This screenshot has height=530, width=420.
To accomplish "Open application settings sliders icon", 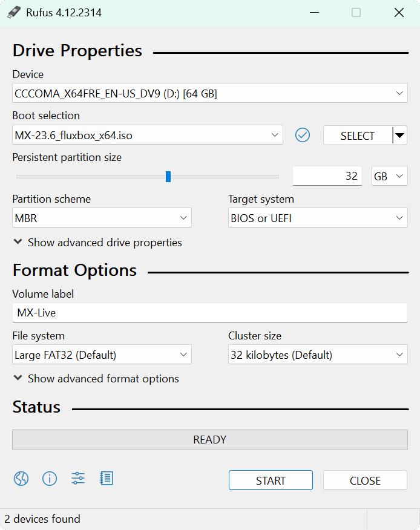I will click(x=78, y=479).
